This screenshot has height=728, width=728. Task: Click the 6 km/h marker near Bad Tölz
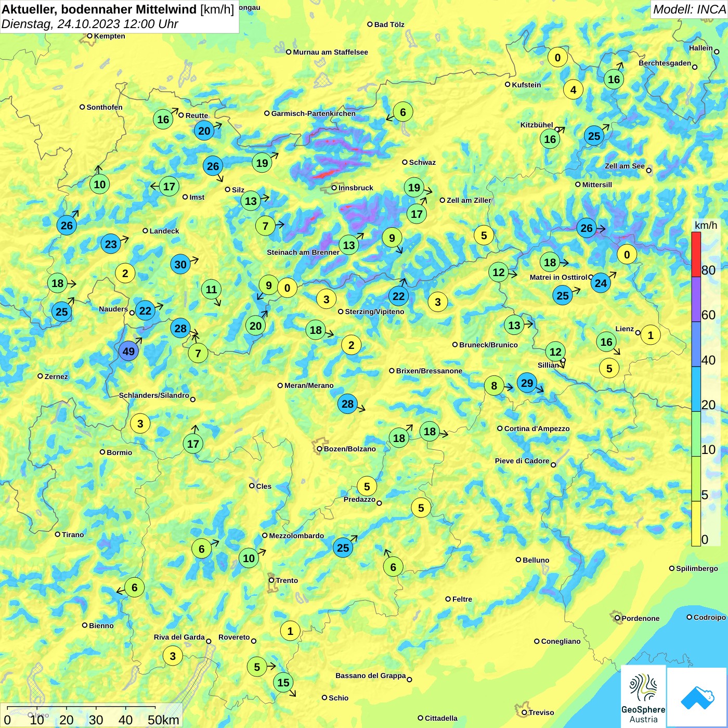(x=403, y=112)
